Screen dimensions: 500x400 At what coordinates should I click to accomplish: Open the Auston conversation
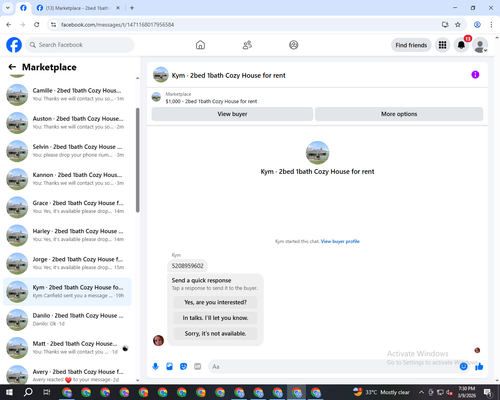[x=67, y=123]
